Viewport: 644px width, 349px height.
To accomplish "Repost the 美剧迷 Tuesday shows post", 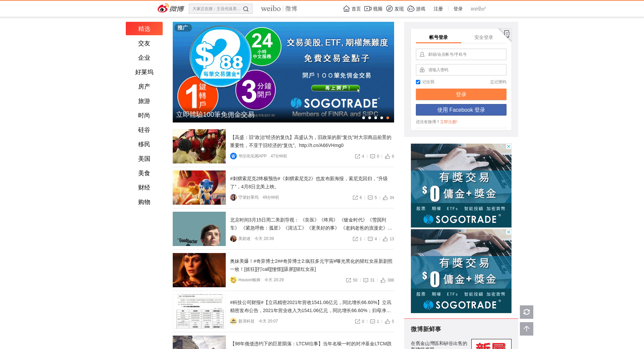I will pos(355,239).
